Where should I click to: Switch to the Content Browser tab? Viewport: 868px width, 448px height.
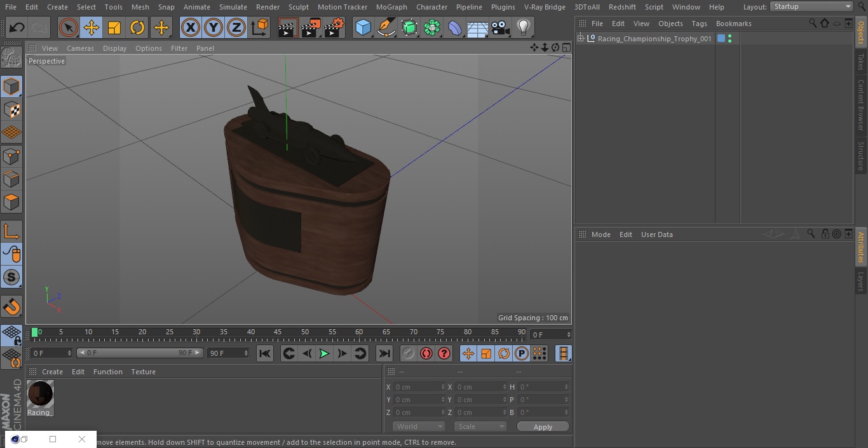coord(861,105)
